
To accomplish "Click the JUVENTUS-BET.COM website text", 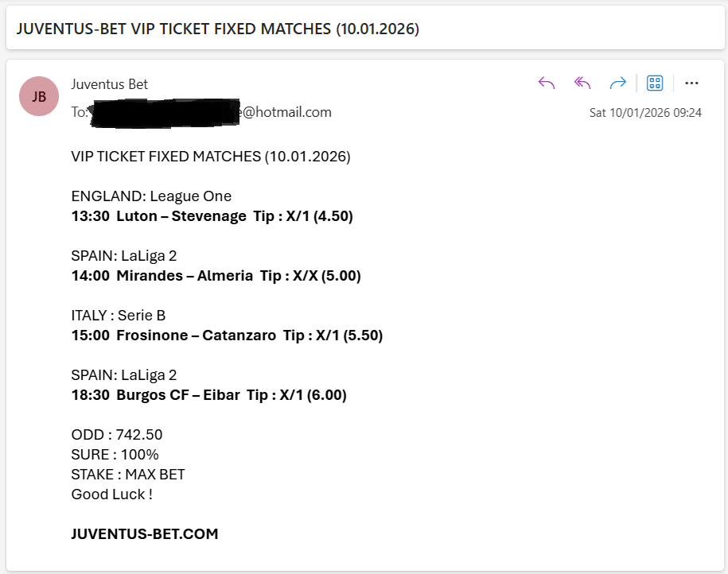I will (143, 533).
